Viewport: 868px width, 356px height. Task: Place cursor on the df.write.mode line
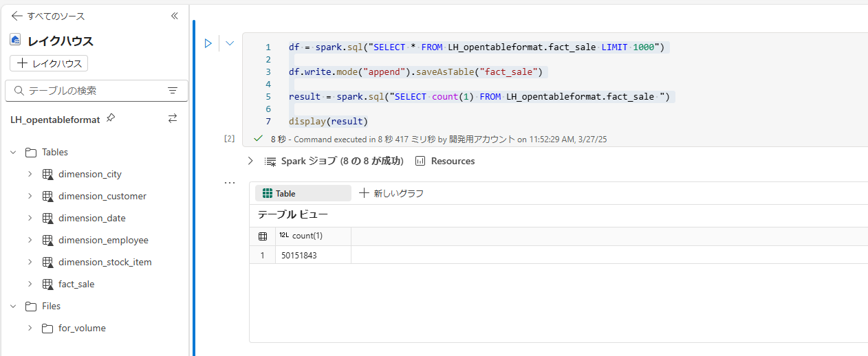417,71
